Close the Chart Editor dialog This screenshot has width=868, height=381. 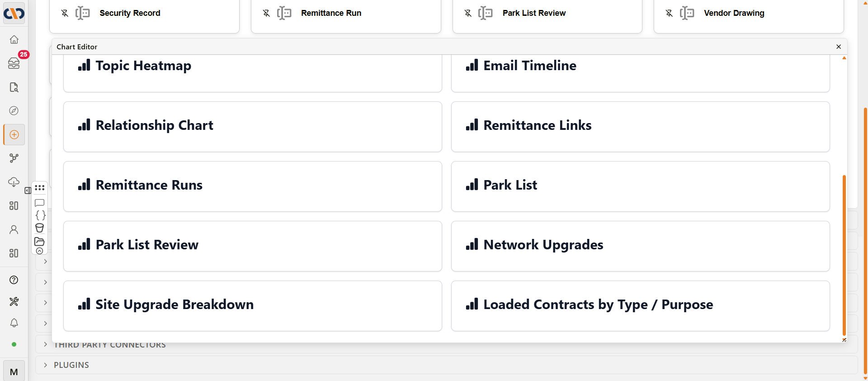pos(839,47)
